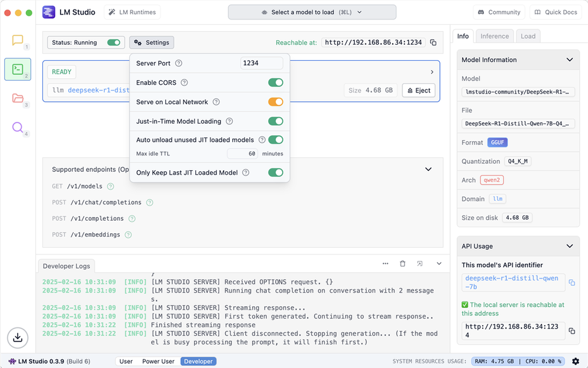The image size is (588, 368).
Task: Clear the Developer Logs with trash icon
Action: point(402,264)
